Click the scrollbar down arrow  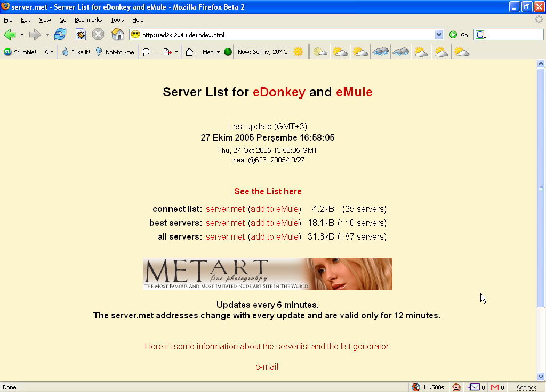coord(541,377)
